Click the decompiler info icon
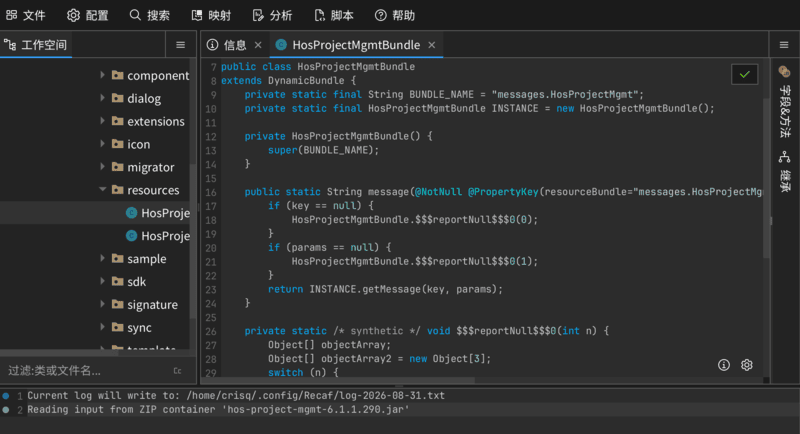 click(x=723, y=365)
